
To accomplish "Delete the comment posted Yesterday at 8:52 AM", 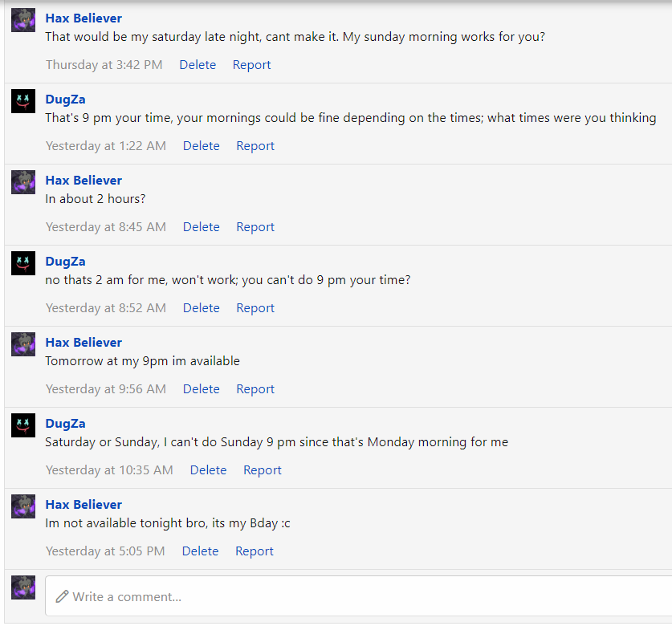I will click(201, 307).
